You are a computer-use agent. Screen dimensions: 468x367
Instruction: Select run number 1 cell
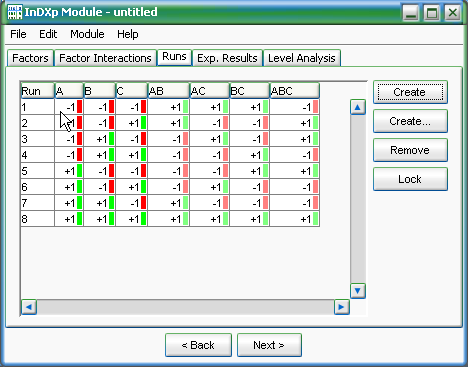coord(37,107)
